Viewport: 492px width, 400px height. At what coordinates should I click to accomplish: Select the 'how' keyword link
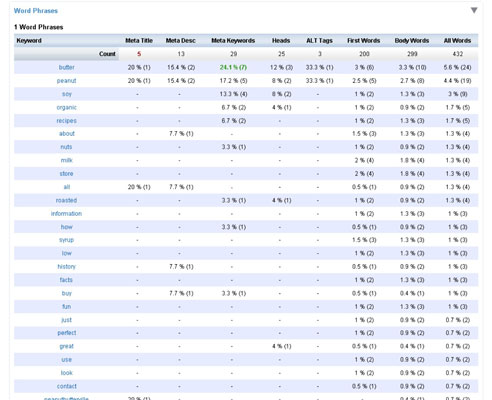coord(67,227)
